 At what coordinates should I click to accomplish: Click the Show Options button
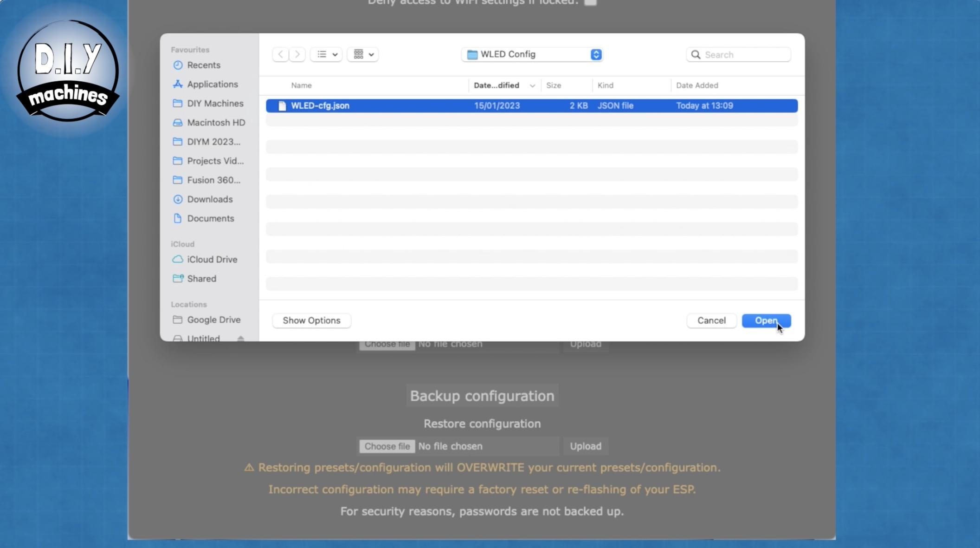tap(311, 320)
